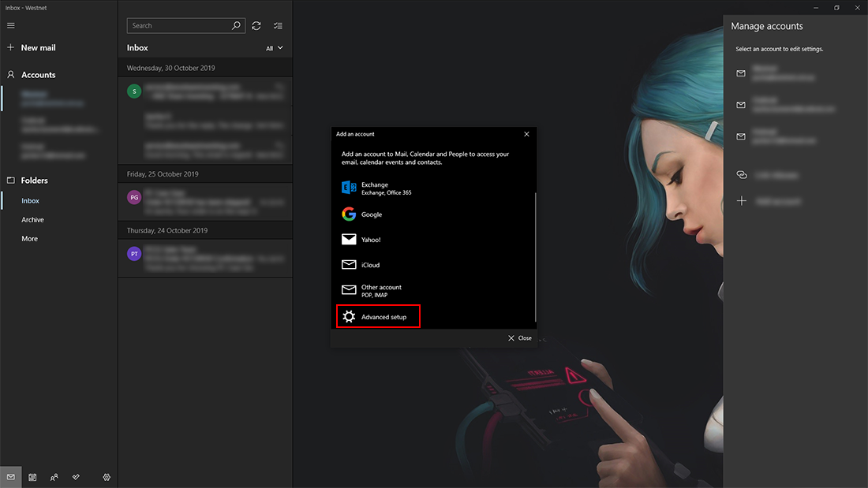Click the Yahoo! label text

tap(371, 240)
